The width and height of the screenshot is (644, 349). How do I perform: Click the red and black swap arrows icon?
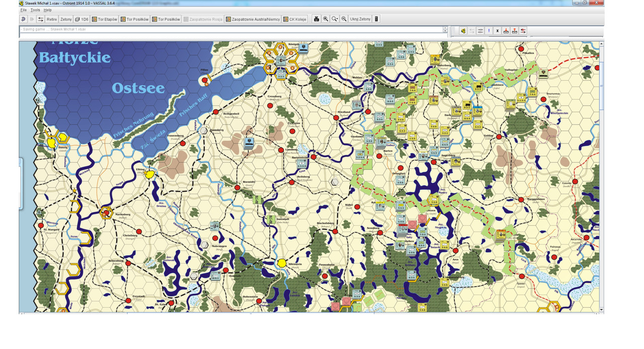523,31
